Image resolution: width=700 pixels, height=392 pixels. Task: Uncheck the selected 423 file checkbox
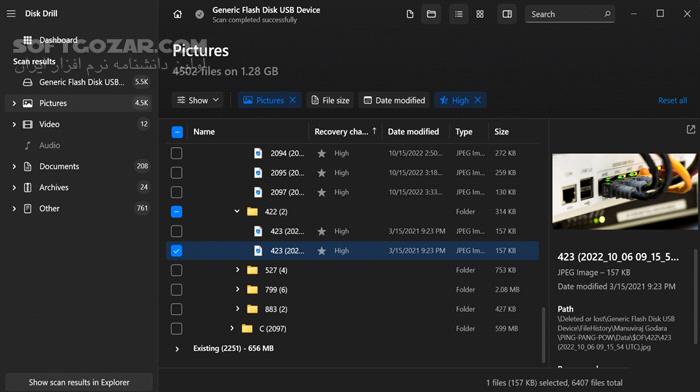coord(177,250)
